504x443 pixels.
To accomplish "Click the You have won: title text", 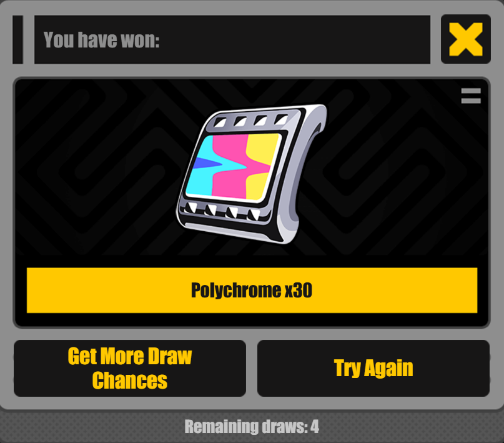I will point(102,40).
